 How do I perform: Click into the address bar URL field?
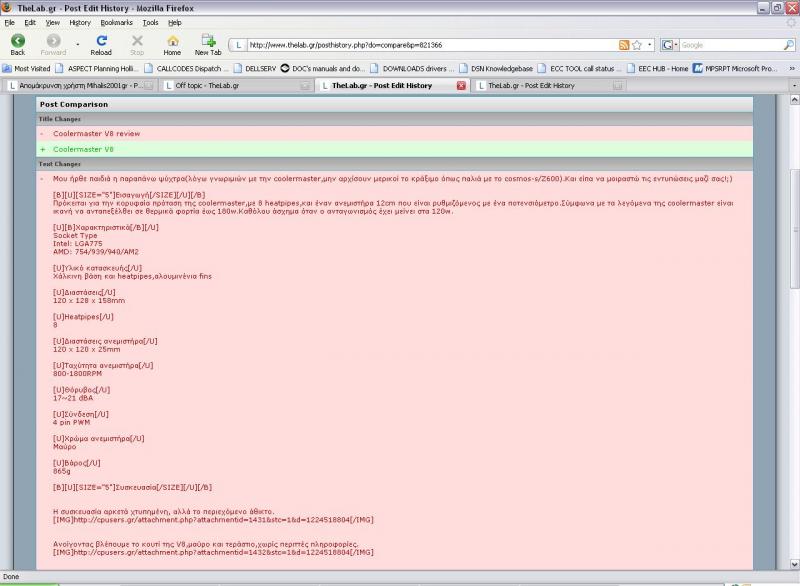[x=431, y=45]
